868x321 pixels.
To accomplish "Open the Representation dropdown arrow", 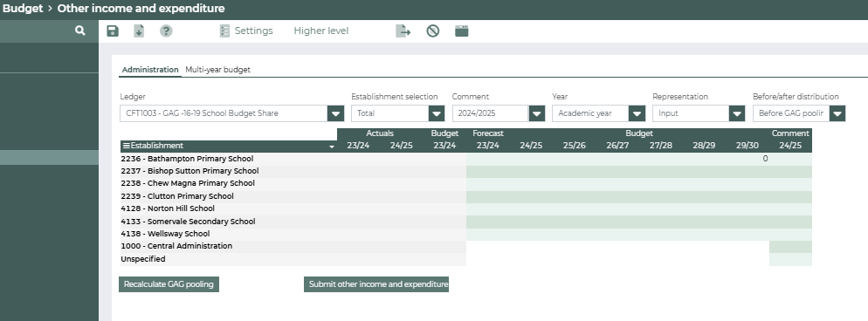I will (737, 113).
